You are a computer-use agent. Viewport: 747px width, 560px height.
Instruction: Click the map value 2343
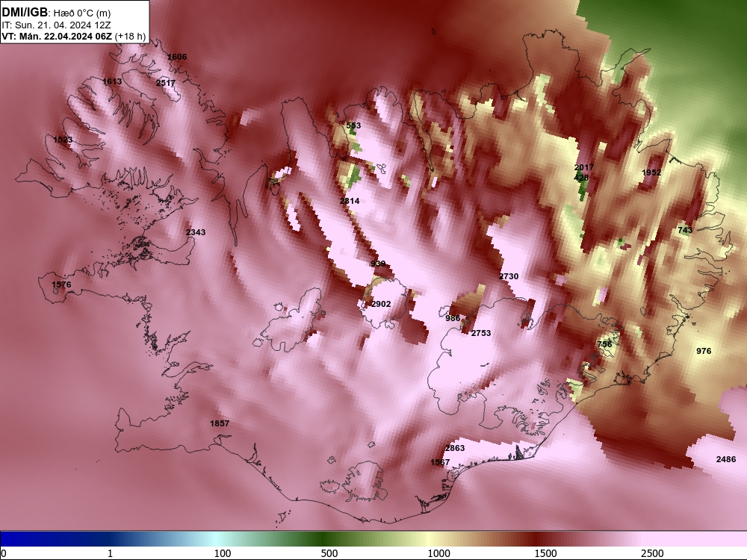[196, 232]
